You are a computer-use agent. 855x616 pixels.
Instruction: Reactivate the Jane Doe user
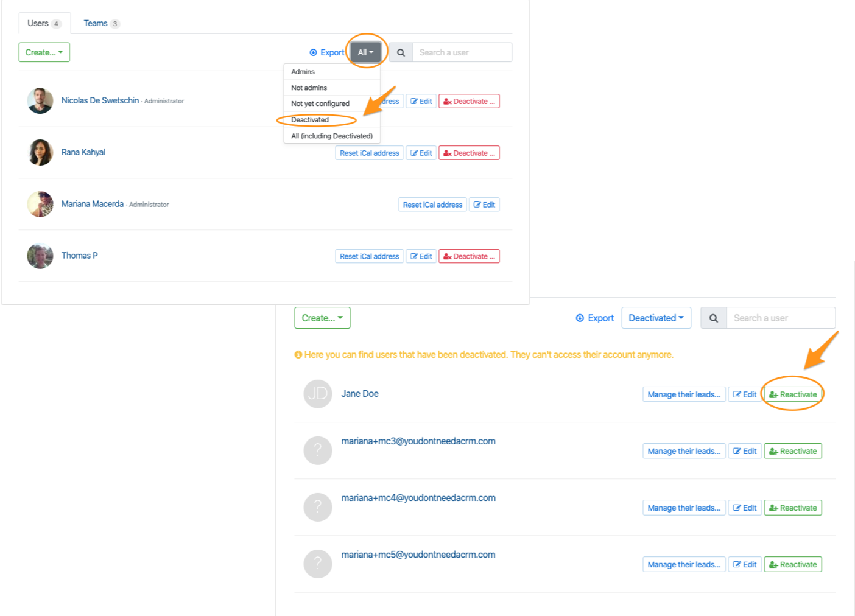click(793, 395)
